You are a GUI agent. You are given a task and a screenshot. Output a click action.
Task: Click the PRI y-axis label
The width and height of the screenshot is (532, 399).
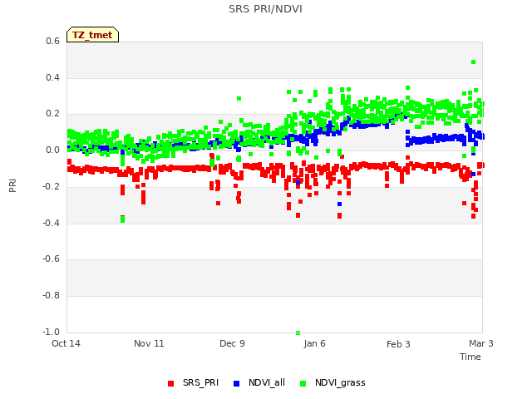12,185
